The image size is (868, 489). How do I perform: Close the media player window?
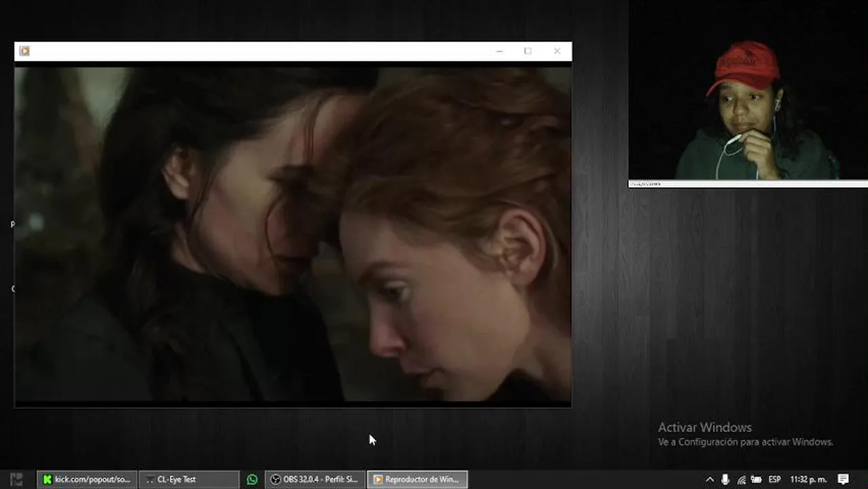(557, 51)
